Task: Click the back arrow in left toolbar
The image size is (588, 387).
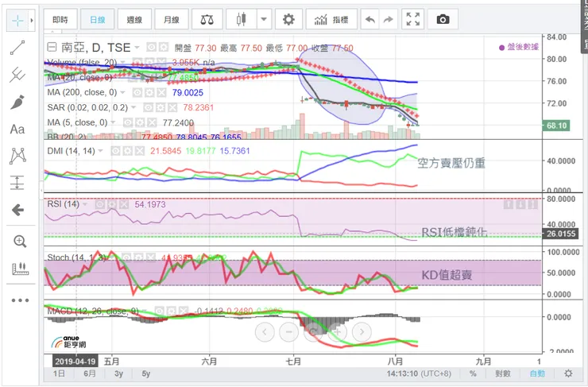Action: (17, 210)
